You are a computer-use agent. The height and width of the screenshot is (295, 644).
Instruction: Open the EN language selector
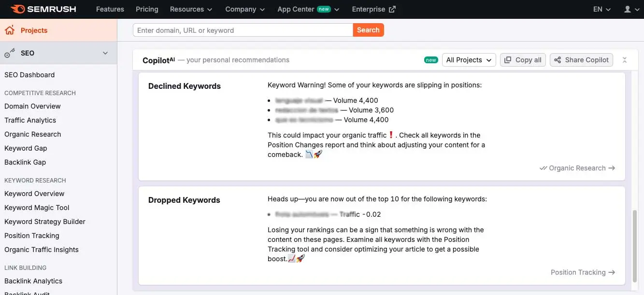pos(601,9)
